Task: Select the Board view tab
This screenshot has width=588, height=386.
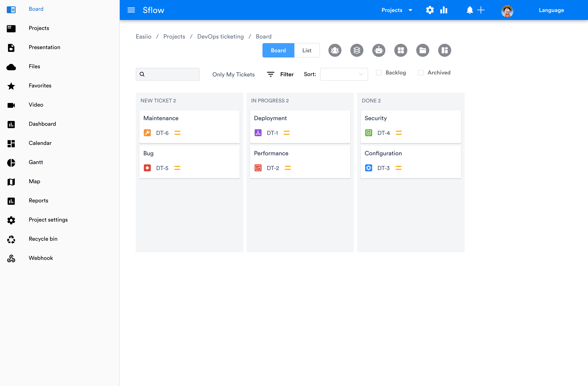Action: click(x=278, y=50)
